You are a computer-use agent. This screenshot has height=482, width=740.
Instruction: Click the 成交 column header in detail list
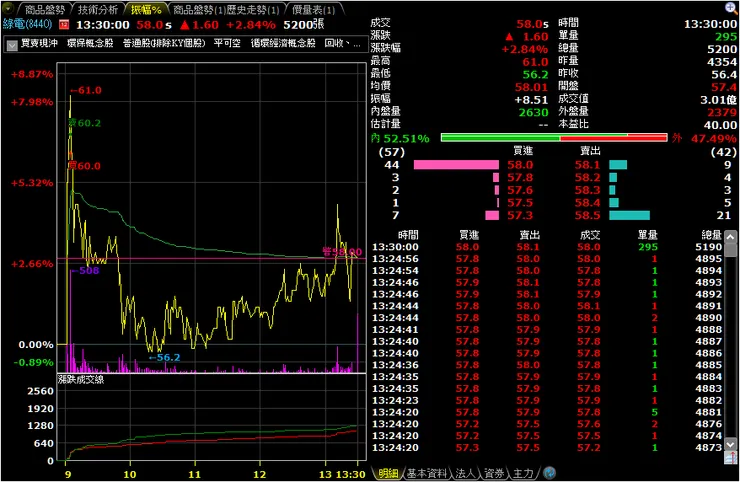[589, 235]
